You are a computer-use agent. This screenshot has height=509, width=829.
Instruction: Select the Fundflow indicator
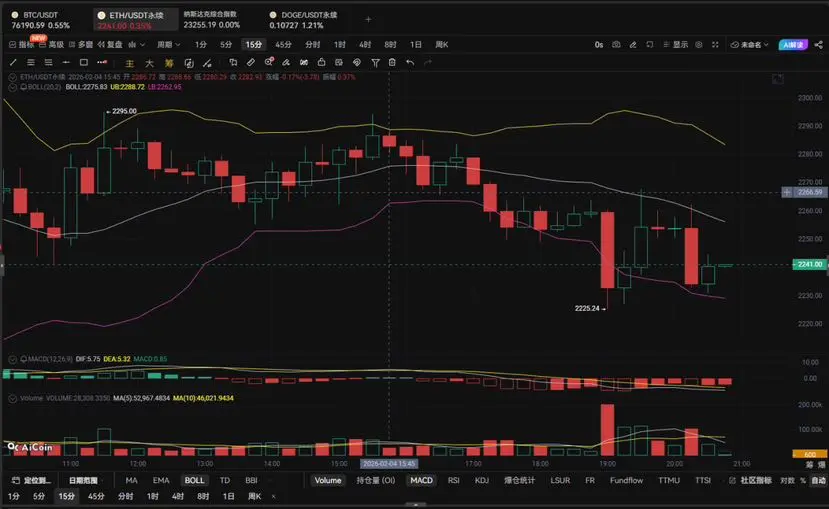[627, 480]
